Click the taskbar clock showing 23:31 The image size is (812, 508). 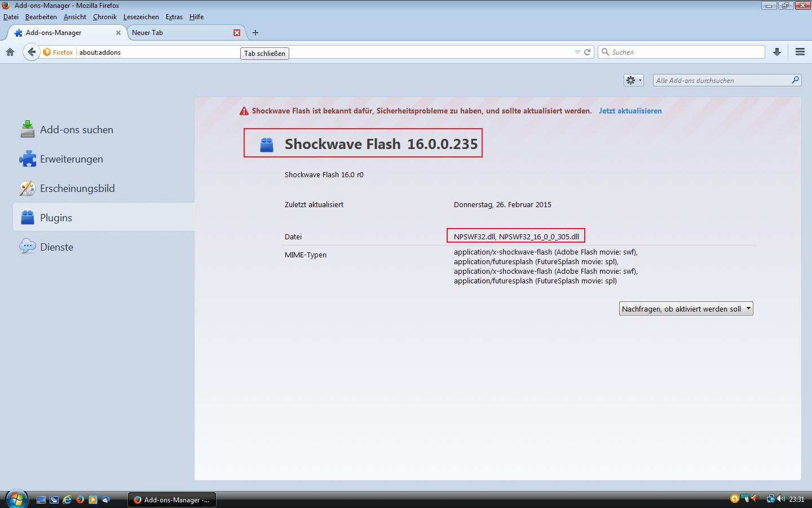(x=797, y=500)
